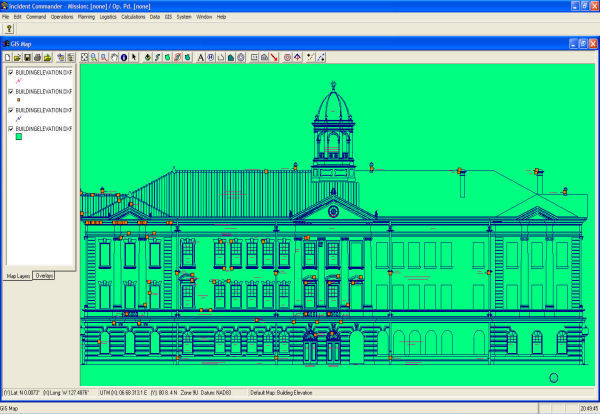Click the blue line with nodes tool icon
Screen dimensions: 600x414
tap(321, 57)
